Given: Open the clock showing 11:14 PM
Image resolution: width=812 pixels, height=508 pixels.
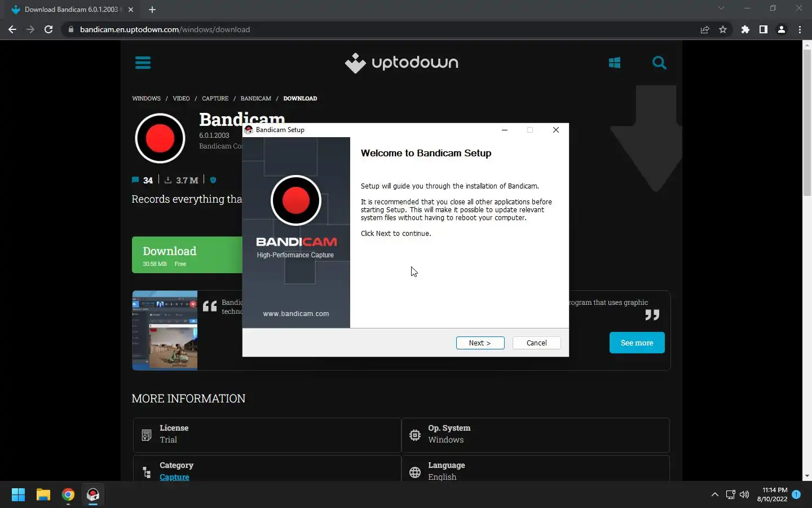Looking at the screenshot, I should click(772, 494).
